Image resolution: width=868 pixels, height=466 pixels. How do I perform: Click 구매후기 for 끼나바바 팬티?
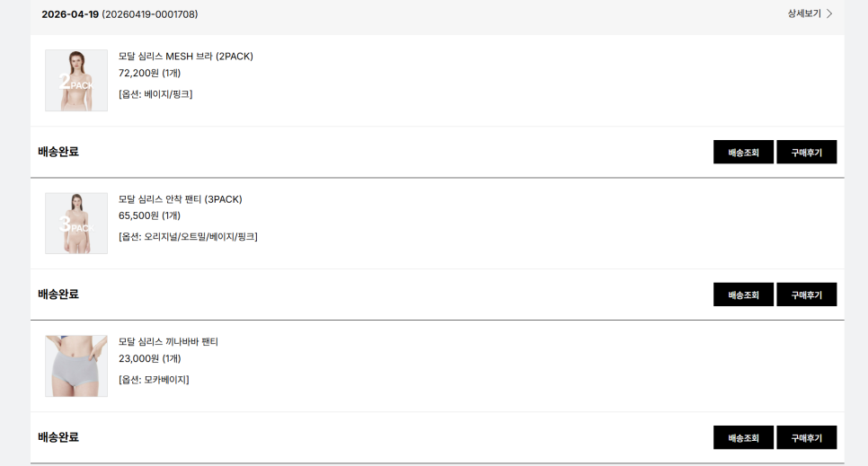tap(807, 437)
